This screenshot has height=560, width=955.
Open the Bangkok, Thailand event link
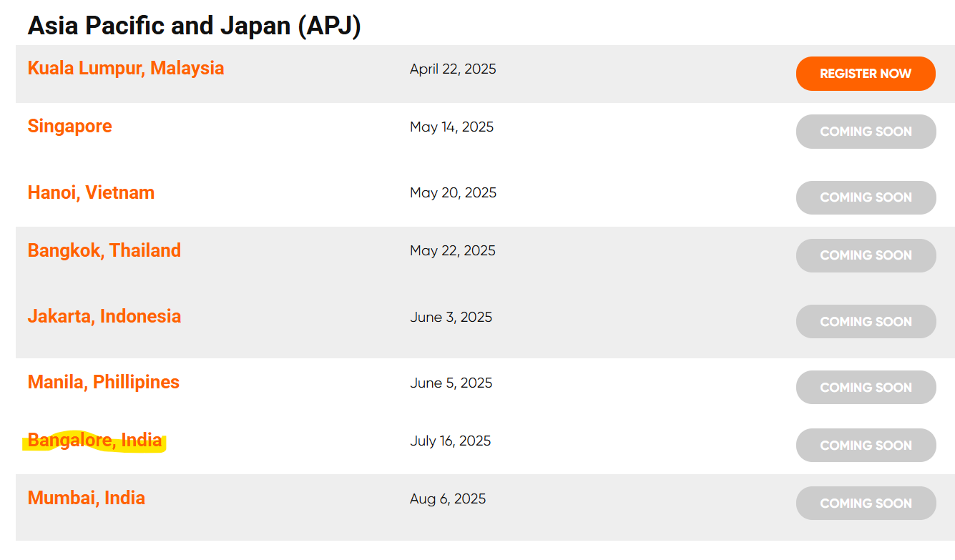pyautogui.click(x=104, y=250)
